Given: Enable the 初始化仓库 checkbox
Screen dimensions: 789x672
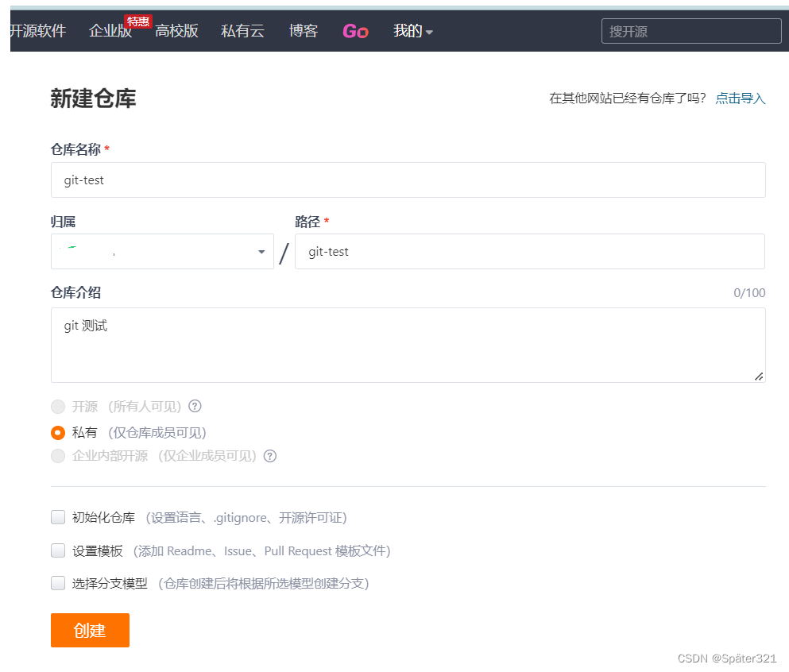Looking at the screenshot, I should point(58,517).
